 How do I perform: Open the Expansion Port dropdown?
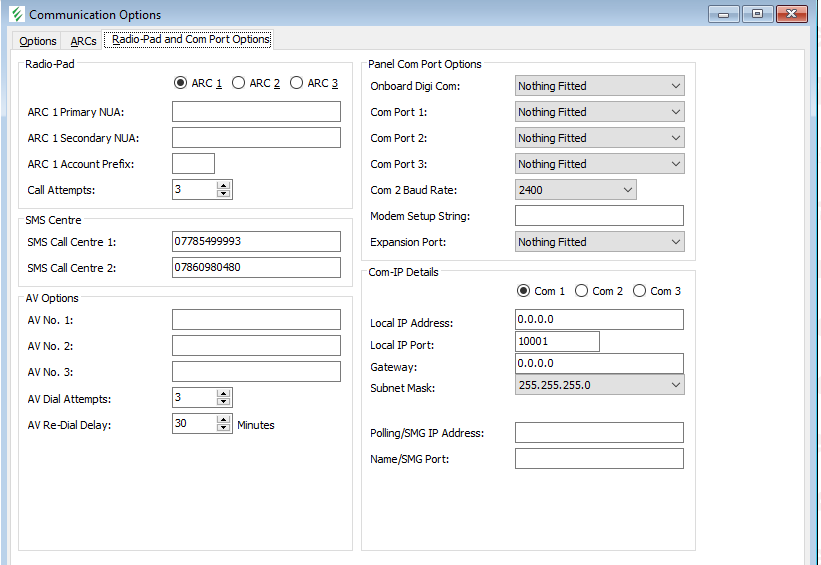[x=599, y=242]
